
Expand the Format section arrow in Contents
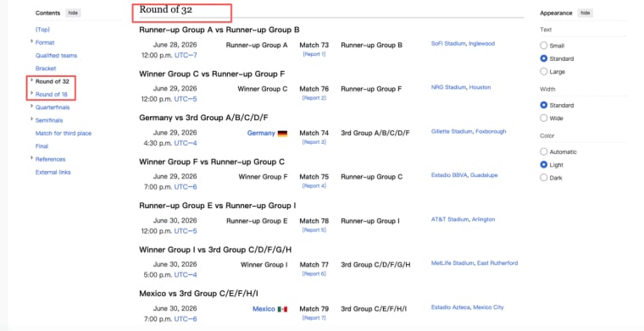coord(31,41)
